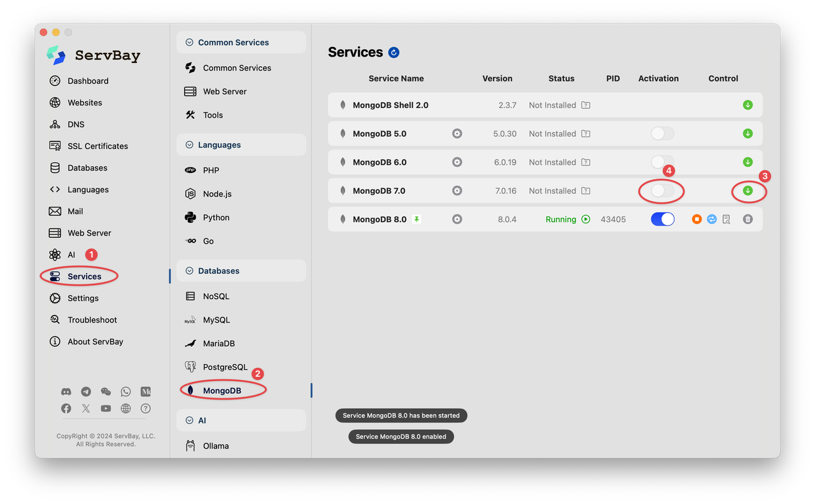Open the Facebook page icon
The width and height of the screenshot is (815, 504).
click(66, 409)
